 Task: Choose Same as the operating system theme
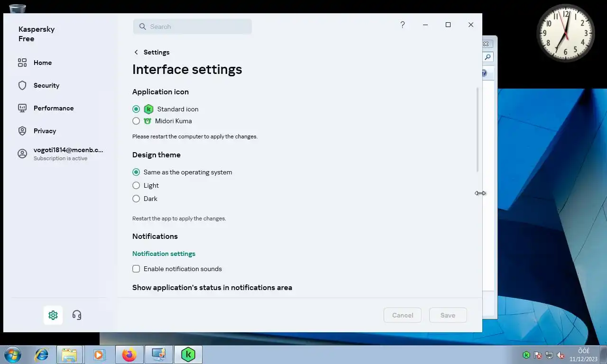click(136, 172)
